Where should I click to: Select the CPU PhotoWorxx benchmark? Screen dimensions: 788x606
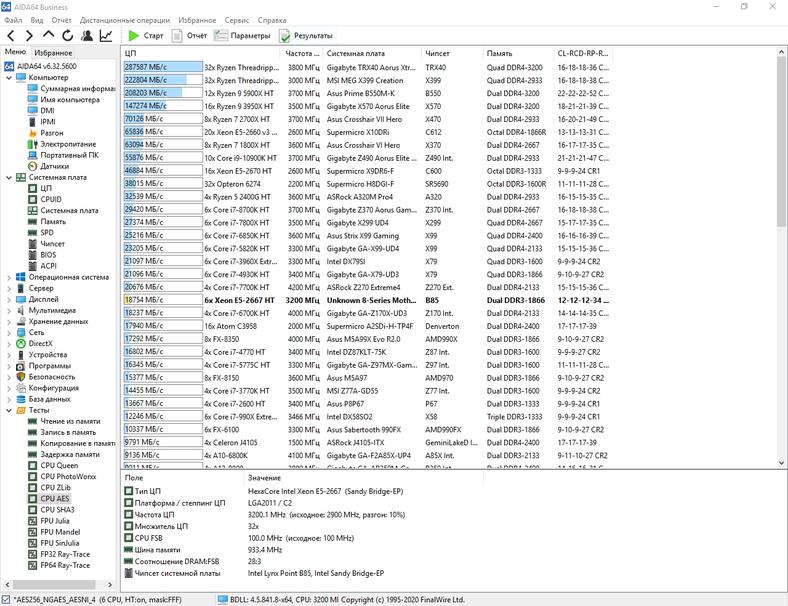(x=68, y=476)
